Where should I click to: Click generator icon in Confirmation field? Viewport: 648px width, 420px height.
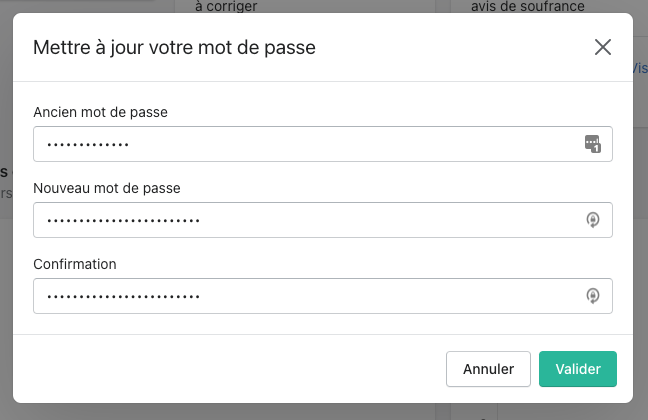[592, 296]
